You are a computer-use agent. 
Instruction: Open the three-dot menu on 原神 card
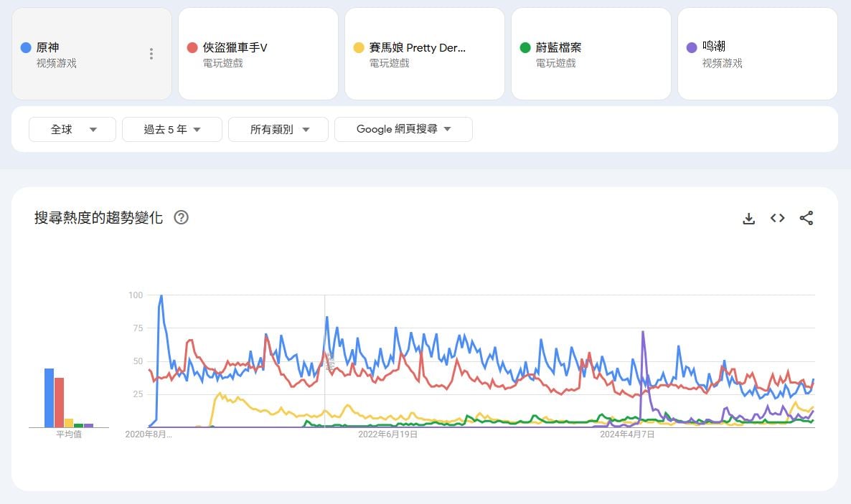tap(151, 54)
